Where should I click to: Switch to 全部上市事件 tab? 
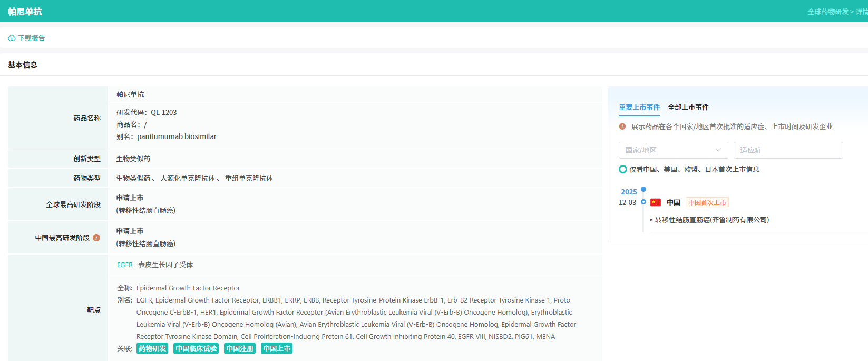688,107
